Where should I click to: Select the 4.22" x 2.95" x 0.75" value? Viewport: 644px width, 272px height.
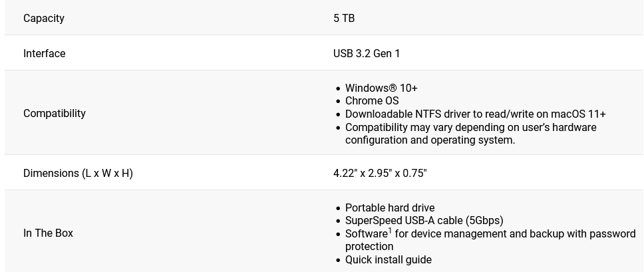tap(380, 173)
